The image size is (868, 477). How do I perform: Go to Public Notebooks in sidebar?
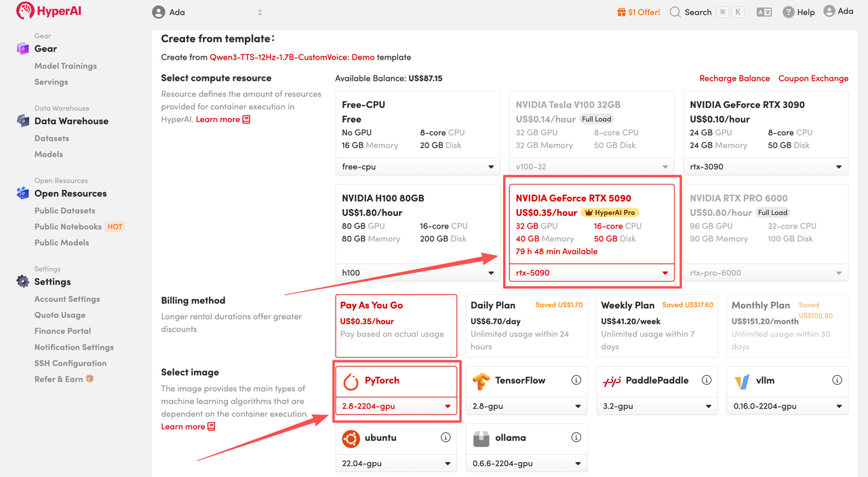click(x=68, y=227)
